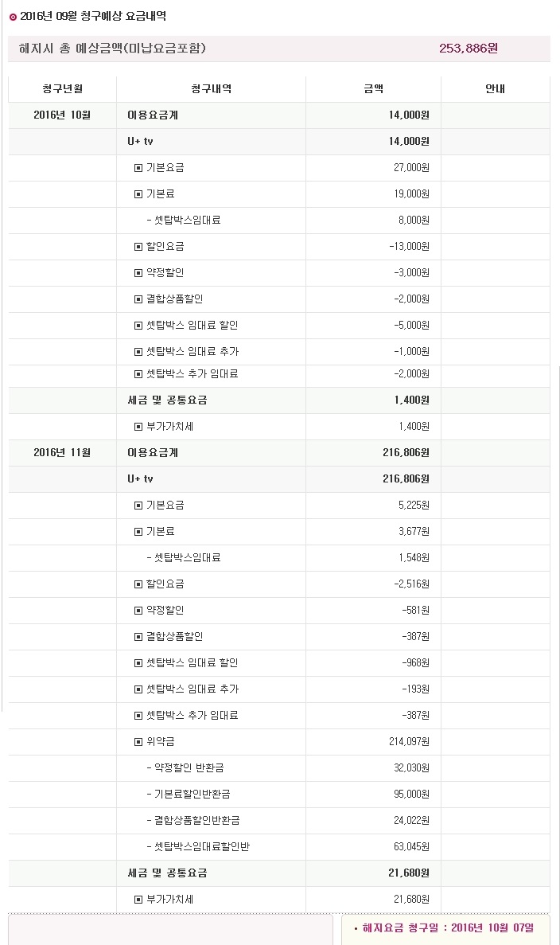The height and width of the screenshot is (945, 560).
Task: Click the square icon beside November's 결합상품할인
Action: click(138, 637)
